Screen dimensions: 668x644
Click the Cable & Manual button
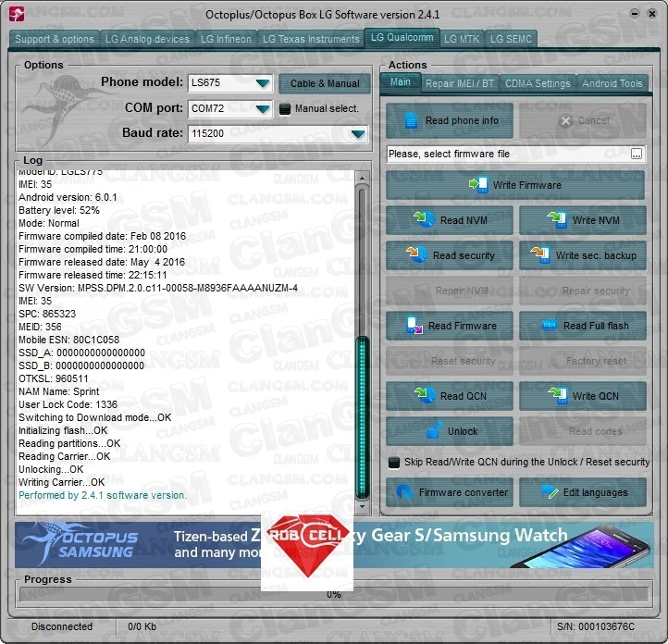coord(325,83)
